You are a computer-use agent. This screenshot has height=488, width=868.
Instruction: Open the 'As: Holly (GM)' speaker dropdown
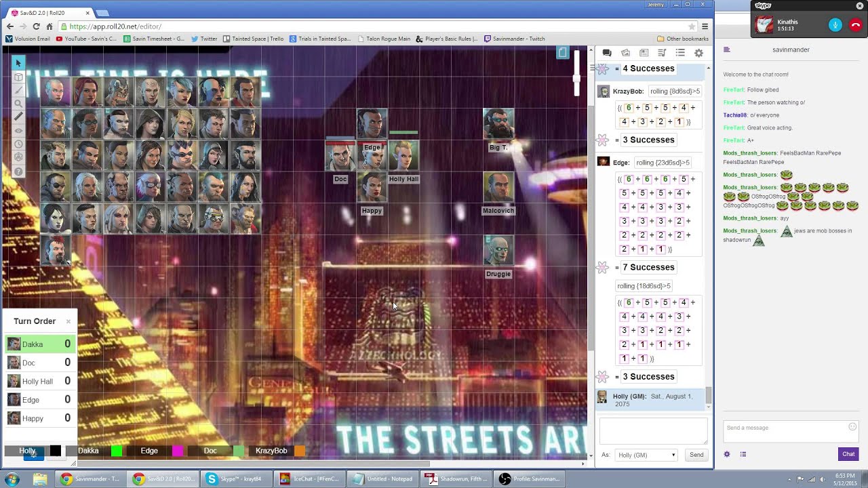(x=647, y=455)
